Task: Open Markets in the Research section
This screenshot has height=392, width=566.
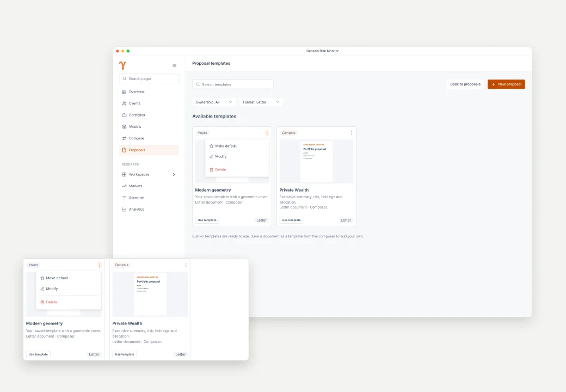Action: click(149, 186)
